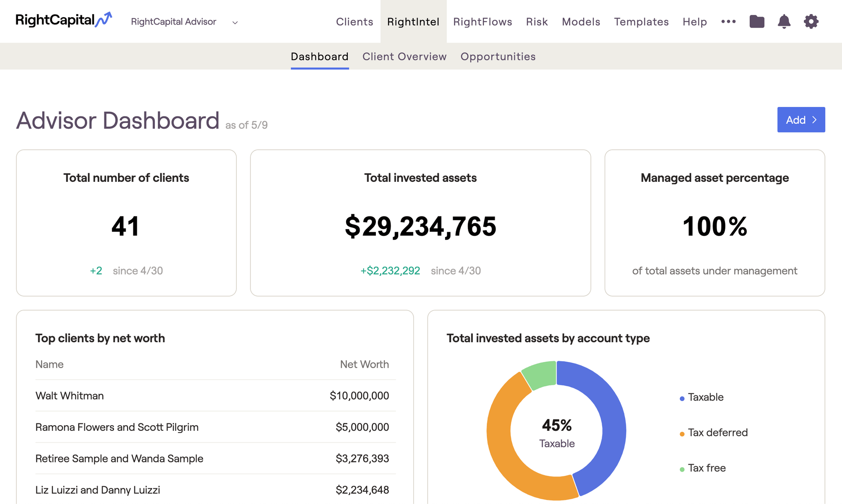Switch to the Opportunities tab
Viewport: 842px width, 504px height.
tap(498, 57)
